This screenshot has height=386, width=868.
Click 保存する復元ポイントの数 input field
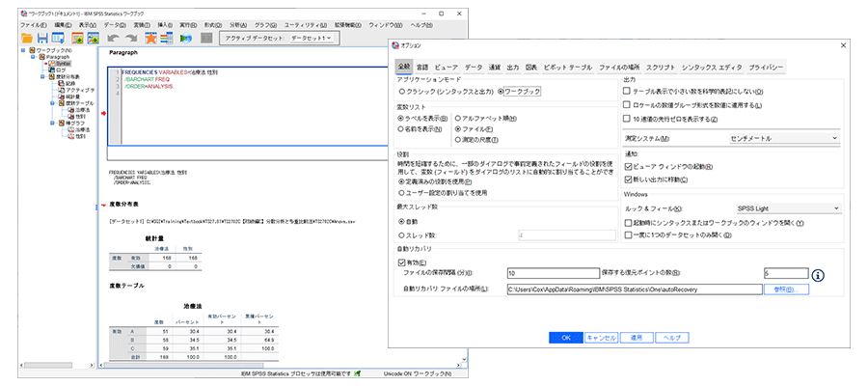(786, 273)
